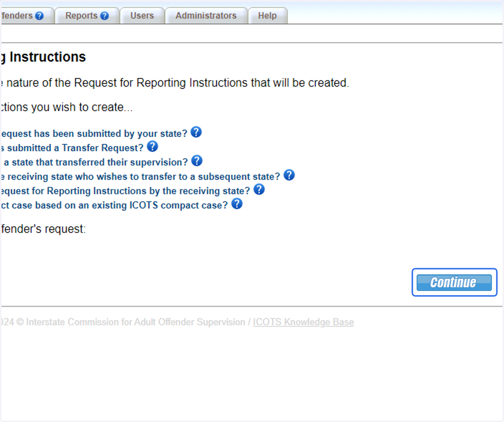Open the Reports tab
The width and height of the screenshot is (504, 422).
coord(87,16)
